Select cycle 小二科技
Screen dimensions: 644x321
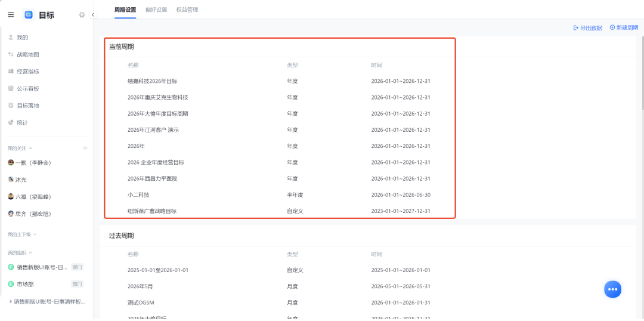coord(138,195)
